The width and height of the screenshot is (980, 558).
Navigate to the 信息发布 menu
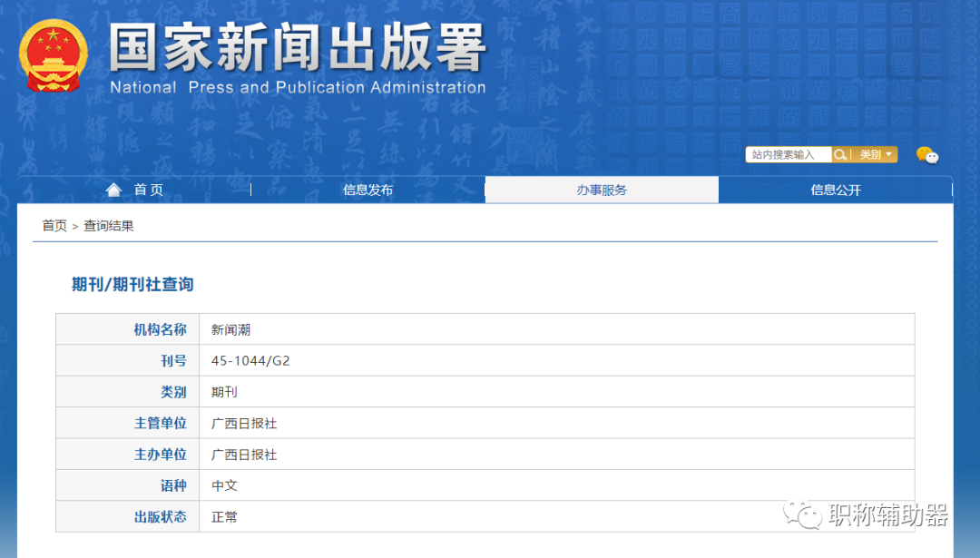(x=367, y=190)
